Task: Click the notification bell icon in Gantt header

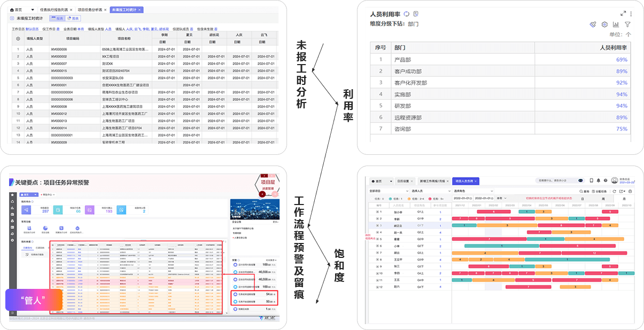Action: [598, 180]
